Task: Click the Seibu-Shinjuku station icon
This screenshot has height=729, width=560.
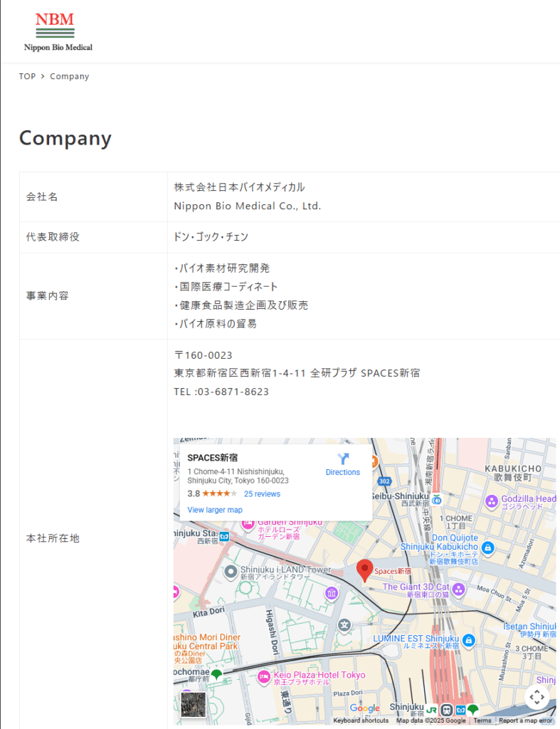Action: (x=436, y=499)
